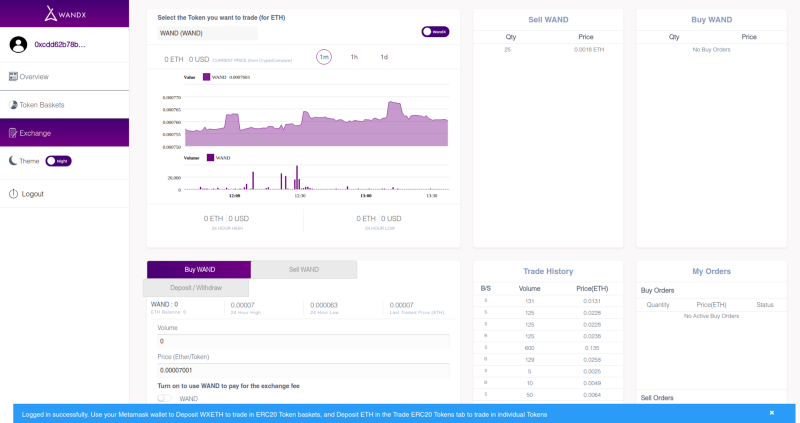The image size is (800, 423).
Task: Open Overview via its dashboard icon
Action: coord(13,77)
